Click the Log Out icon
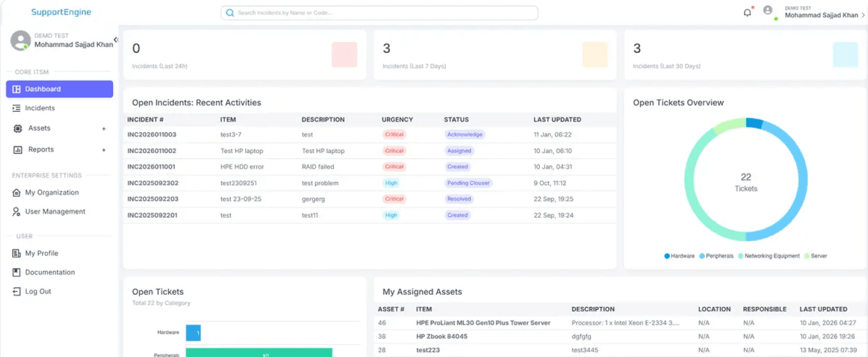The image size is (868, 357). tap(17, 291)
